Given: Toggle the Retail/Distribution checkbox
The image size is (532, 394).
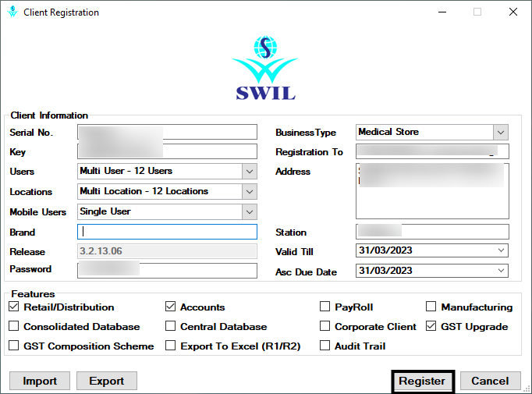Looking at the screenshot, I should click(13, 307).
